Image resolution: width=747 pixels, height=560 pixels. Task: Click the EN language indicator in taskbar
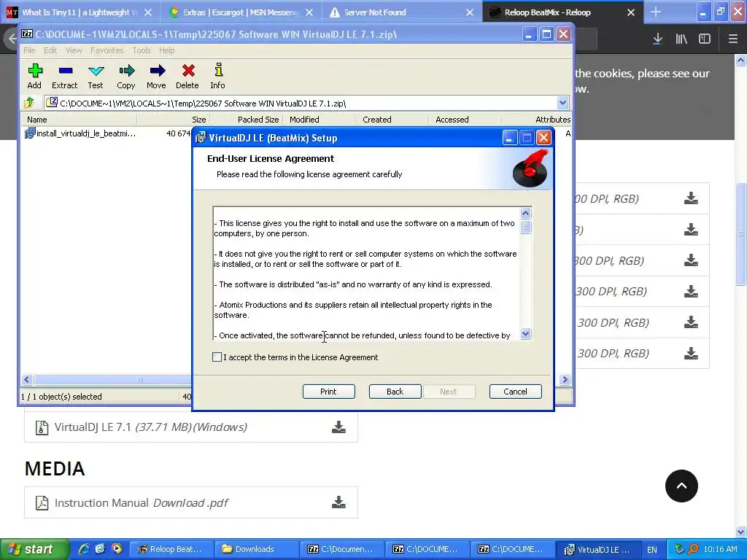pyautogui.click(x=651, y=550)
